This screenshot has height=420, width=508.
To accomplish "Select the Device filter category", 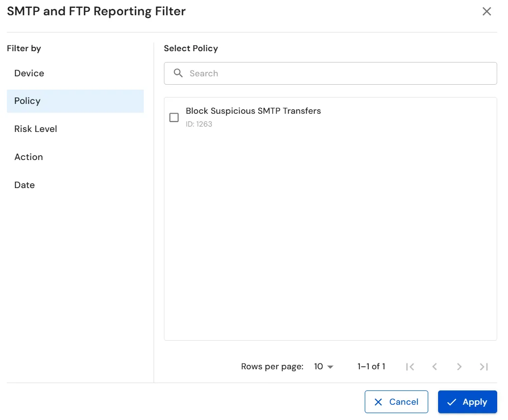I will pos(75,73).
